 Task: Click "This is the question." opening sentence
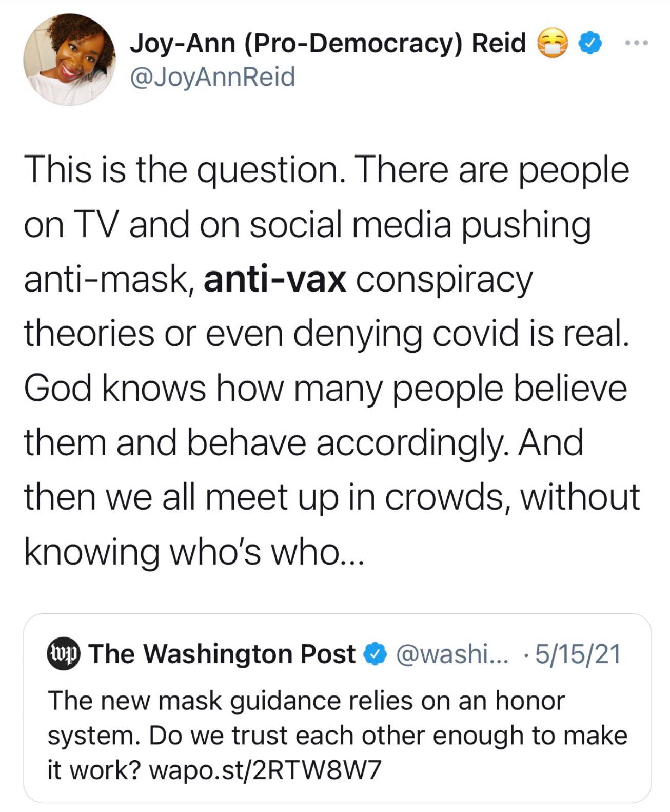coord(184,170)
